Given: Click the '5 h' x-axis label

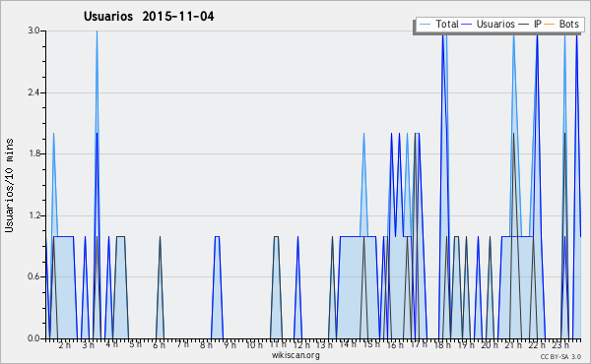Looking at the screenshot, I should click(x=135, y=344).
